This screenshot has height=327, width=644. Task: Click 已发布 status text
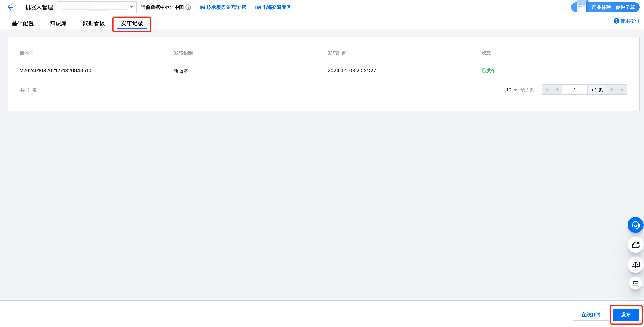click(x=488, y=71)
